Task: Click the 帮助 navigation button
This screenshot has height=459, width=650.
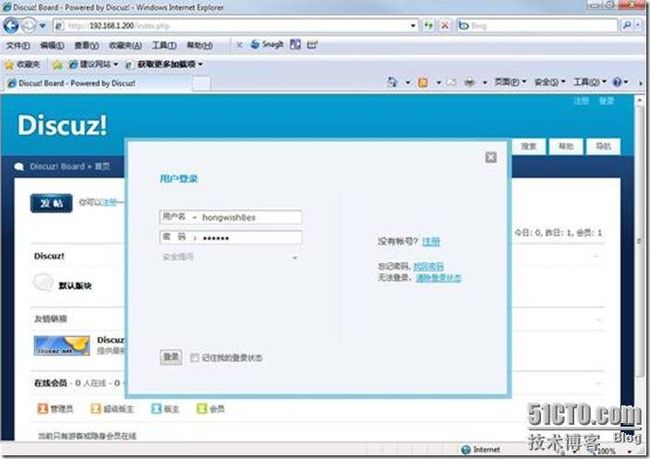Action: (x=566, y=146)
